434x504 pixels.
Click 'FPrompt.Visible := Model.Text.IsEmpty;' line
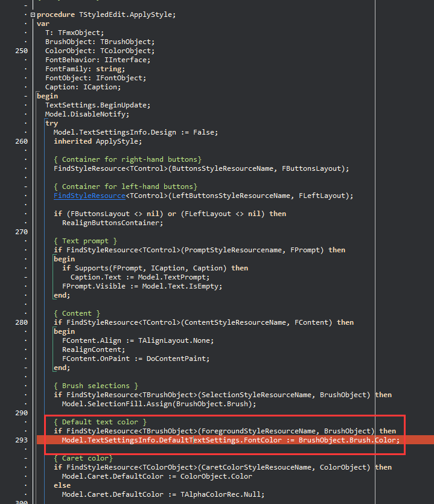142,286
